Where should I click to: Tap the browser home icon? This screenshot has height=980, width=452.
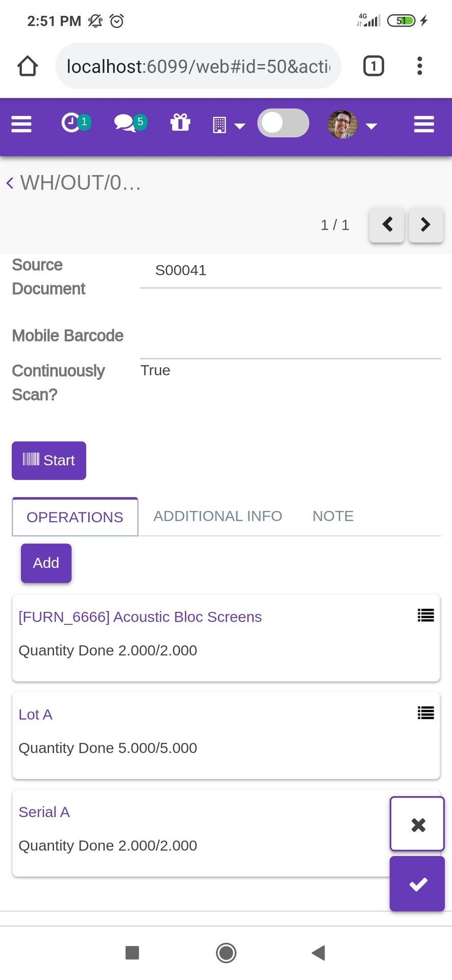pos(28,66)
